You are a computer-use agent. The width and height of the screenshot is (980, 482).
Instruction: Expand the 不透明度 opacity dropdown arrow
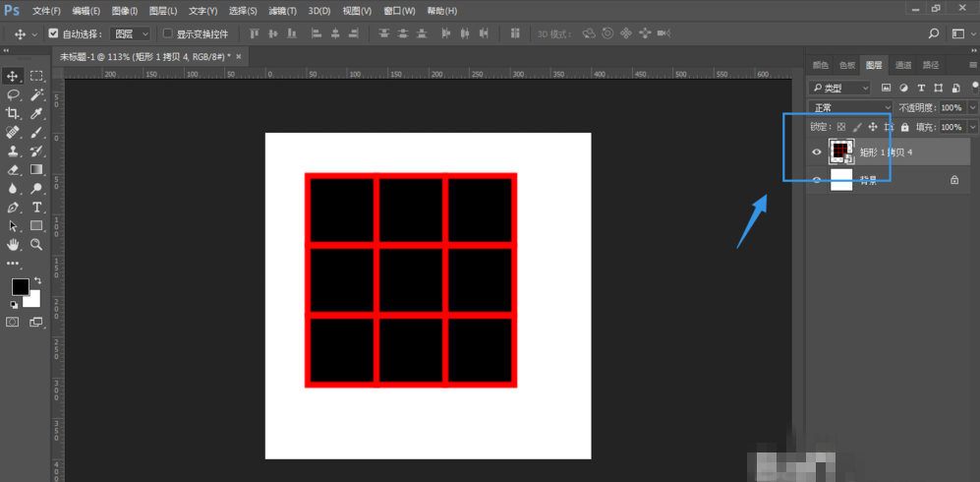(x=972, y=107)
